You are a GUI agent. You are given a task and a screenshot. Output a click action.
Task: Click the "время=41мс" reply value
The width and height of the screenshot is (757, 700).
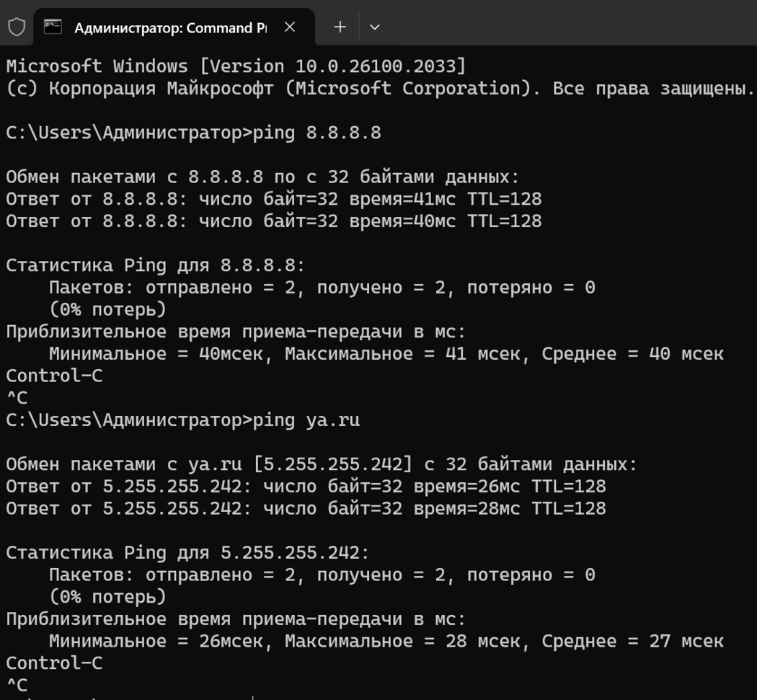point(402,199)
